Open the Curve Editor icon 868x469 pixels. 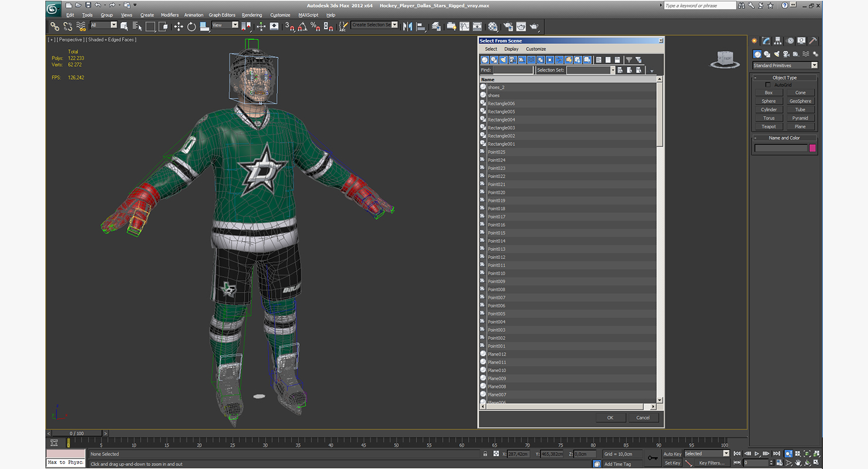click(464, 26)
